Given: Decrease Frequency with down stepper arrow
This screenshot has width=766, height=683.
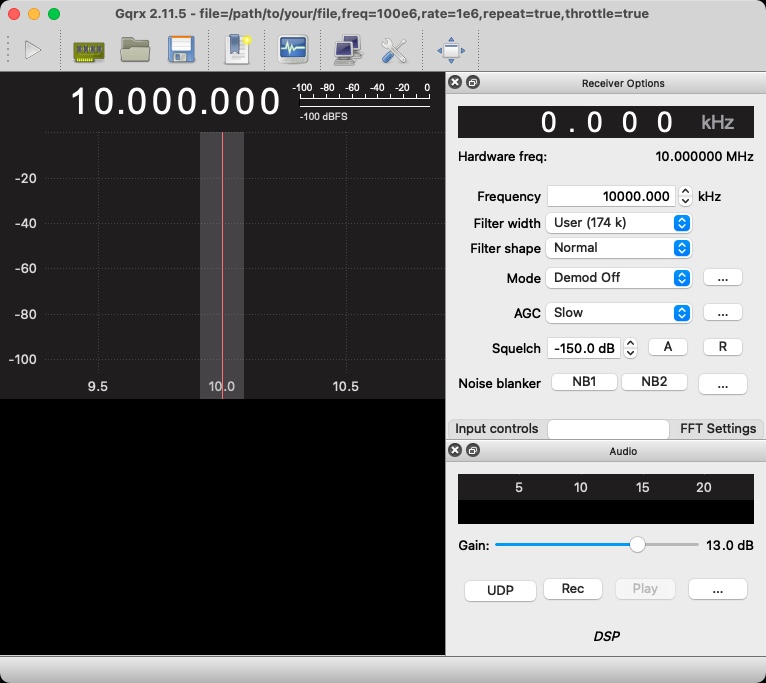Looking at the screenshot, I should point(685,201).
